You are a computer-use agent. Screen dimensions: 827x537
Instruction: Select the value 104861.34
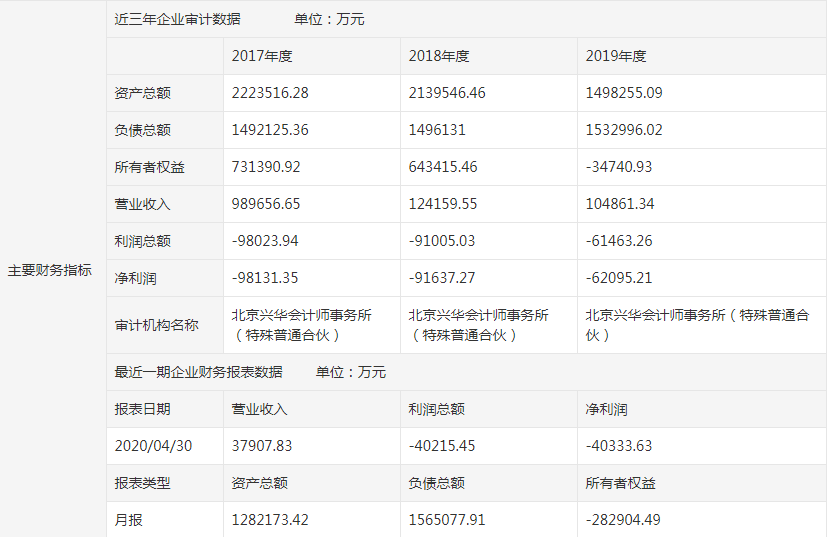click(x=620, y=204)
